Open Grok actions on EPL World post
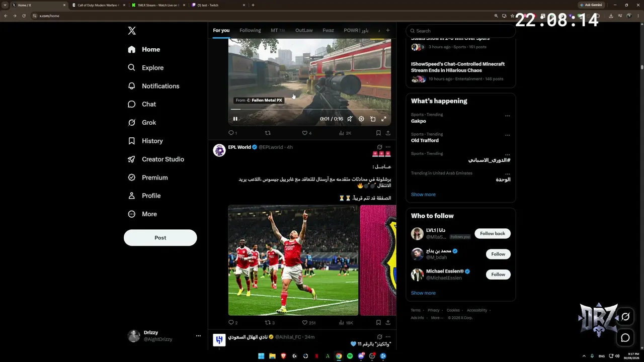This screenshot has width=644, height=362. [x=379, y=147]
